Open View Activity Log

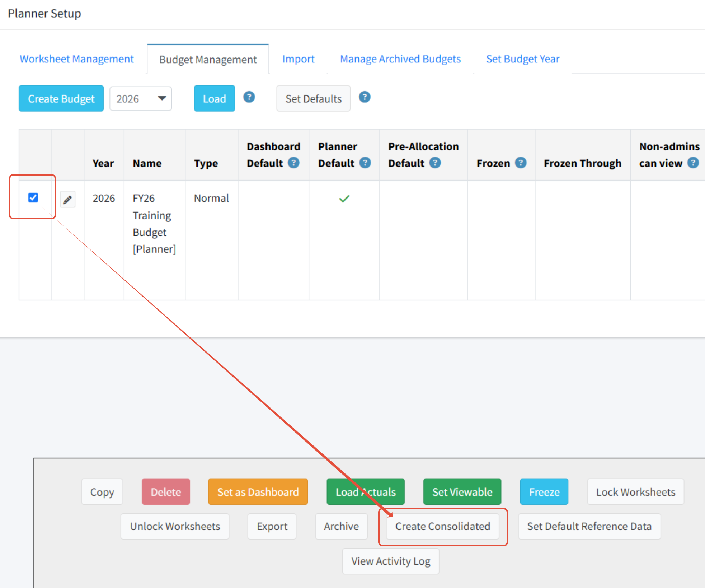pyautogui.click(x=390, y=561)
